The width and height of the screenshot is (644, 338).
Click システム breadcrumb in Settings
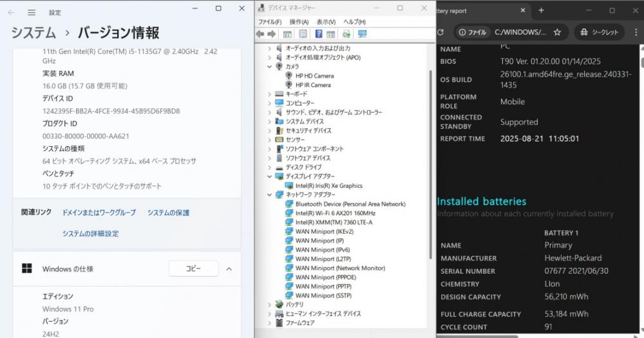(x=33, y=32)
